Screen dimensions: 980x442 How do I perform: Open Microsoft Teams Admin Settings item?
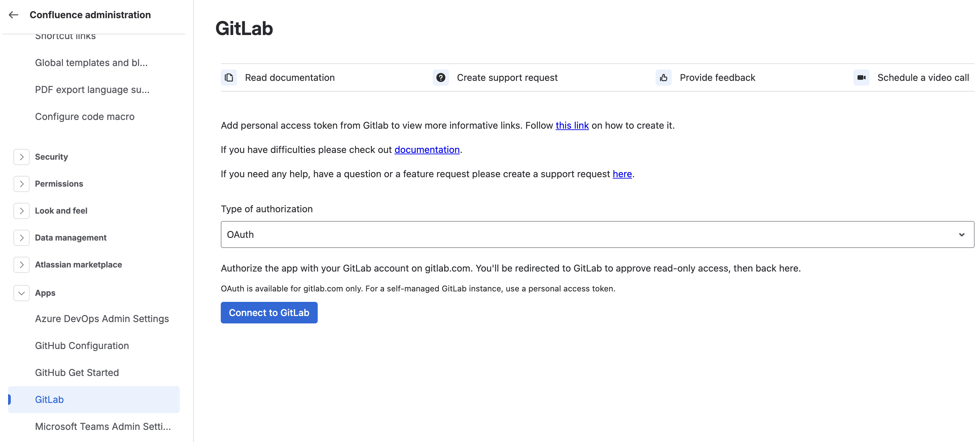pos(103,427)
